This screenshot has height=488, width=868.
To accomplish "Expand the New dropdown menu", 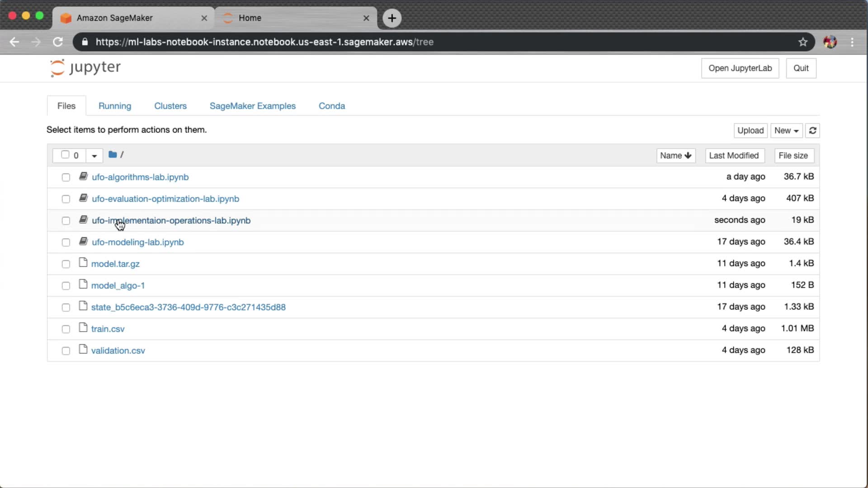I will [x=786, y=131].
